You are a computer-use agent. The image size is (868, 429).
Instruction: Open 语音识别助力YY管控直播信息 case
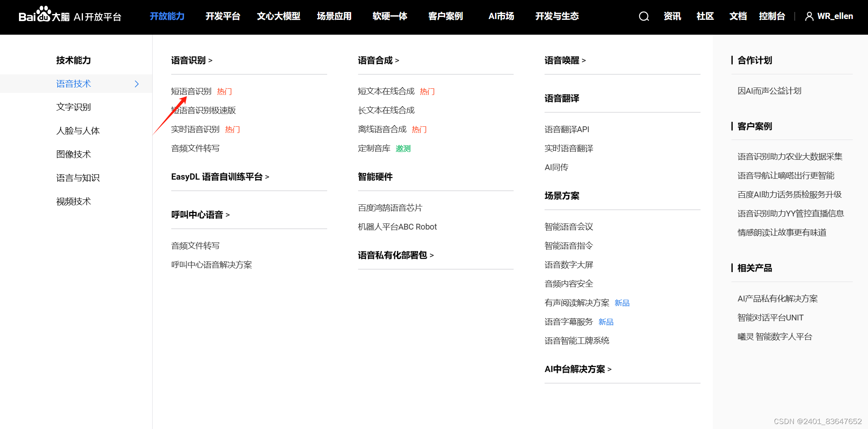[791, 213]
